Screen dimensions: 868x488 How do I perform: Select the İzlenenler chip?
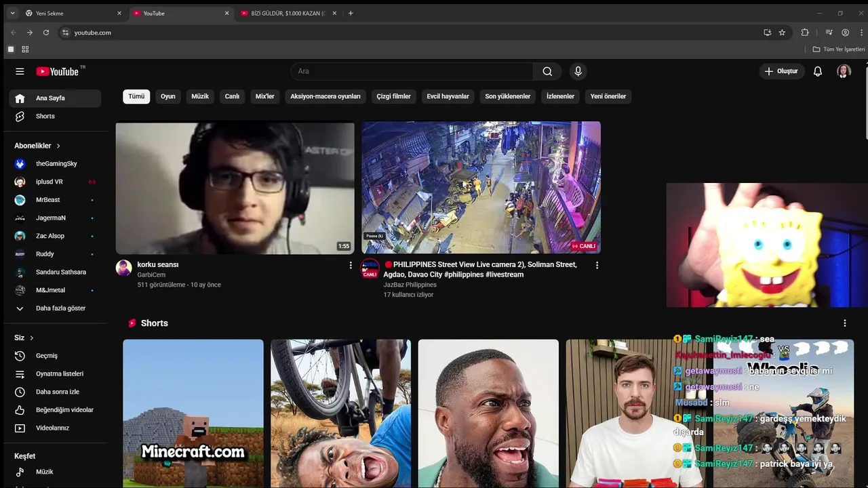560,96
